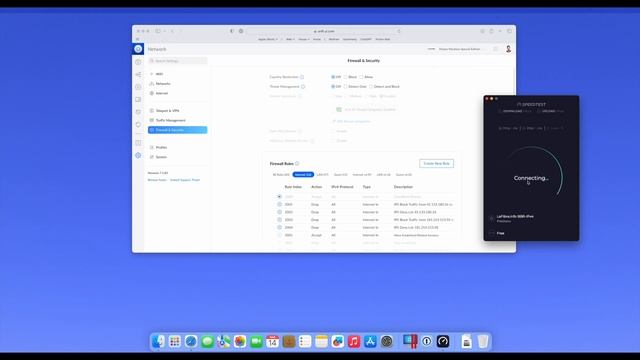Screen dimensions: 640x360
Task: Click the privacy shield icon in Safari toolbar
Action: 232,31
